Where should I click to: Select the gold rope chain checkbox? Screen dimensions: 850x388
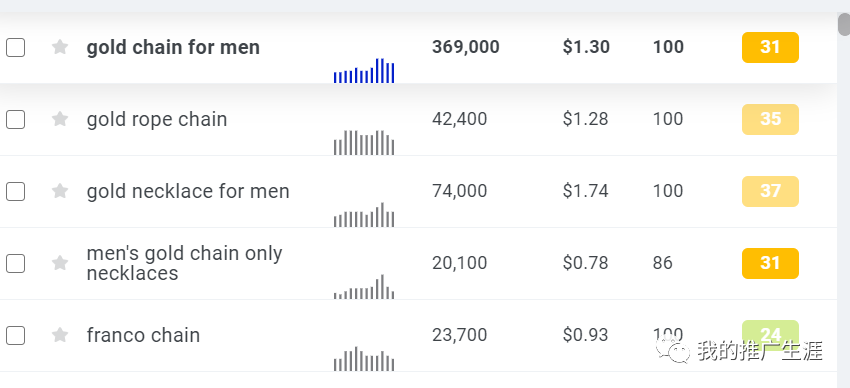(x=15, y=119)
